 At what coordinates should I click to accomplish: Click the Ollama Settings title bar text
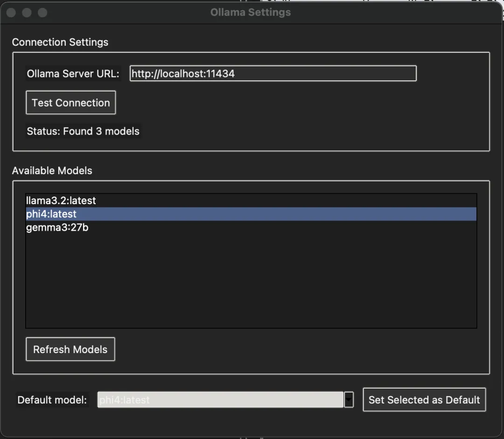click(251, 13)
